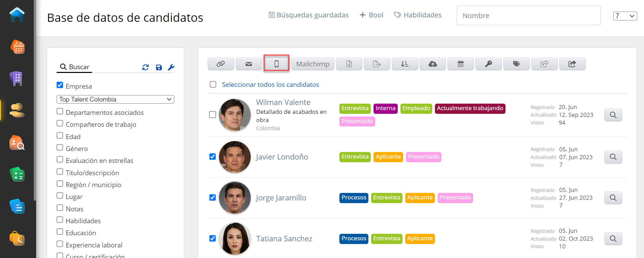Uncheck the Empresa filter checkbox

coord(60,85)
